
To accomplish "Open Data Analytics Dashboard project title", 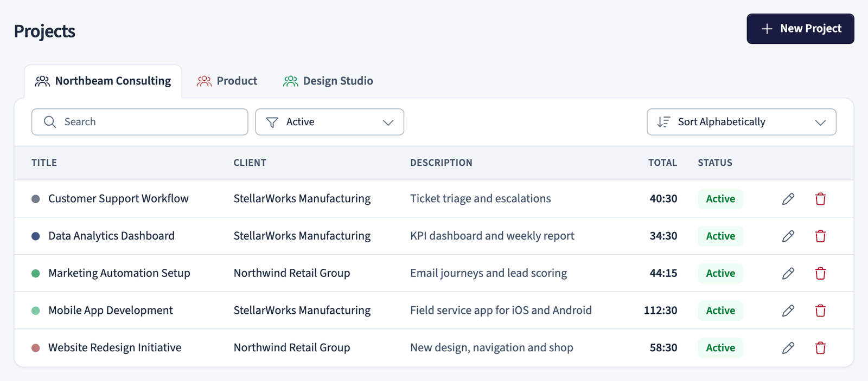I will coord(111,236).
